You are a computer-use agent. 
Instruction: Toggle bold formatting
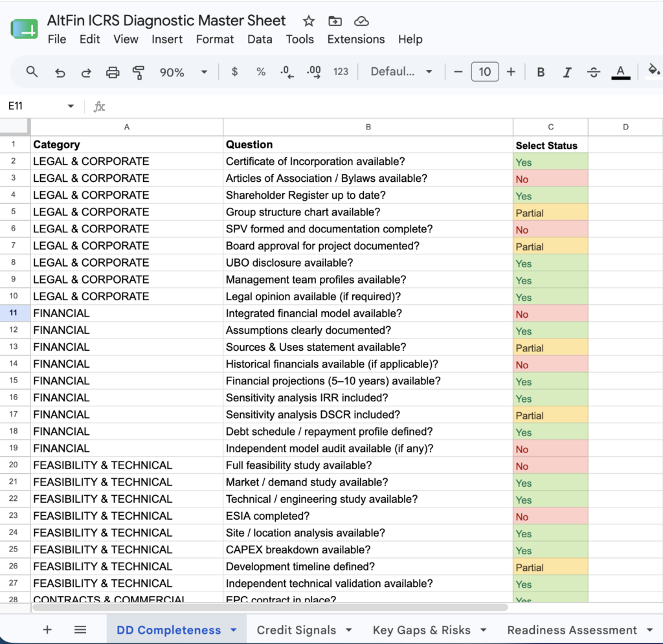tap(541, 72)
